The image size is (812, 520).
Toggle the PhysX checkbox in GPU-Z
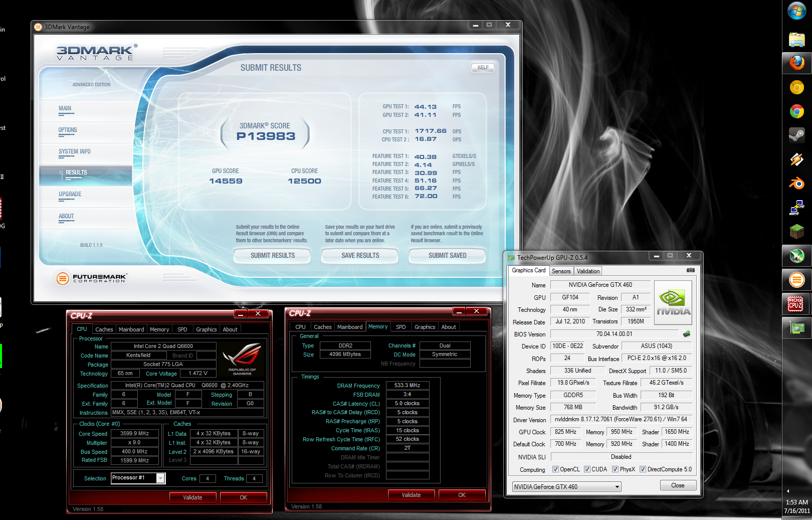(x=615, y=469)
